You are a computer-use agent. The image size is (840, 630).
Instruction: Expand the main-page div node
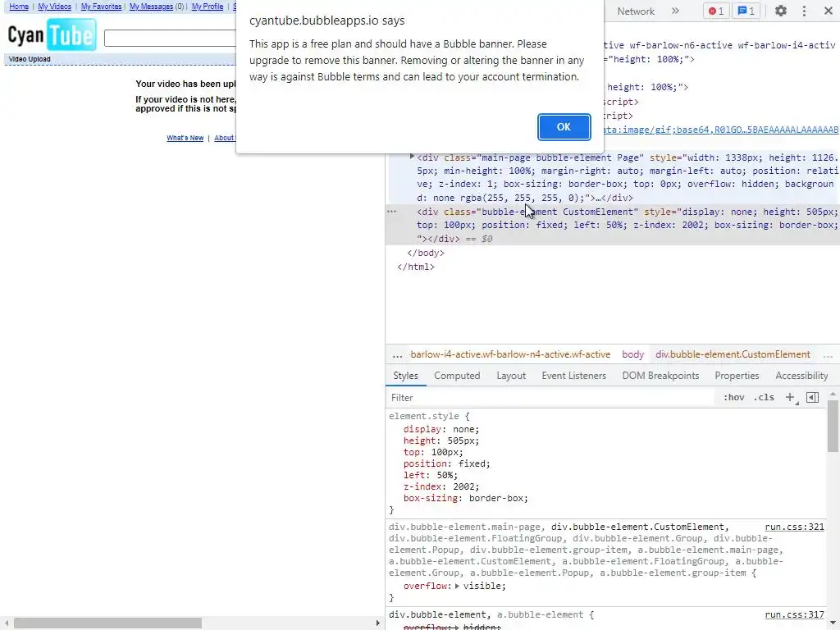(x=412, y=157)
